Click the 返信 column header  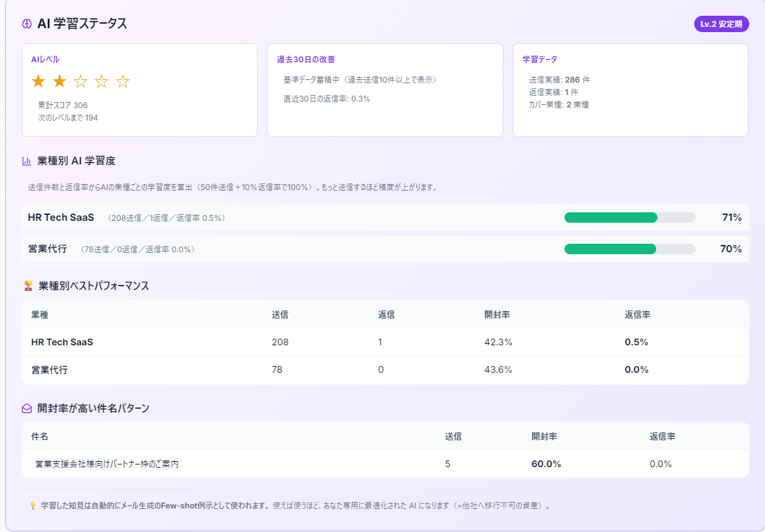pyautogui.click(x=386, y=315)
